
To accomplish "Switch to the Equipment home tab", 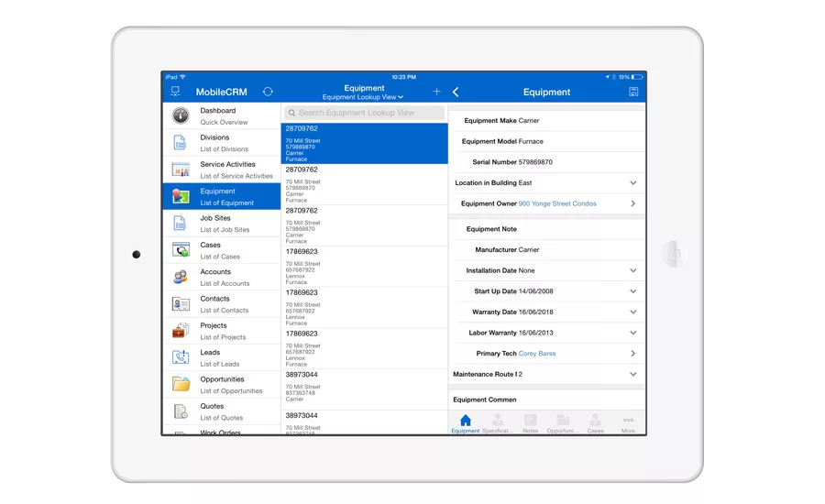I will click(x=465, y=423).
